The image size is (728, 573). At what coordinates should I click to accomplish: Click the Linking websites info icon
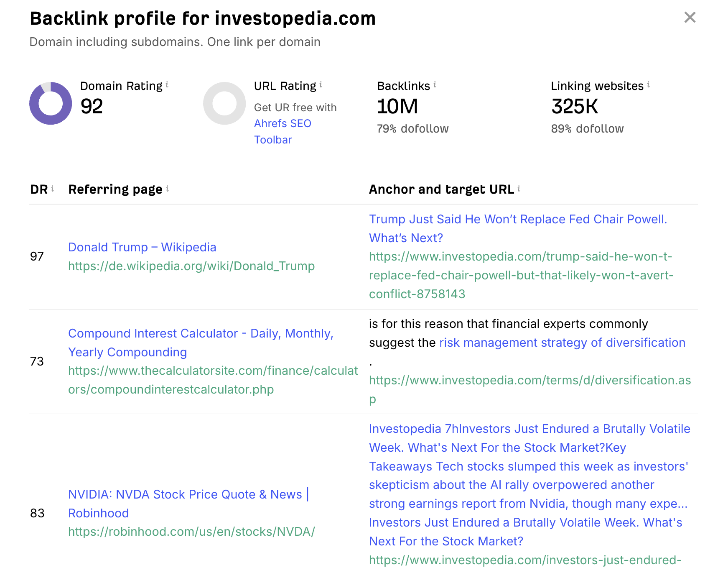click(x=648, y=84)
